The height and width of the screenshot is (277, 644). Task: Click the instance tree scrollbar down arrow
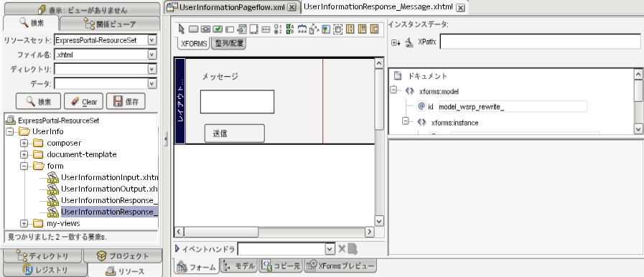(638, 128)
